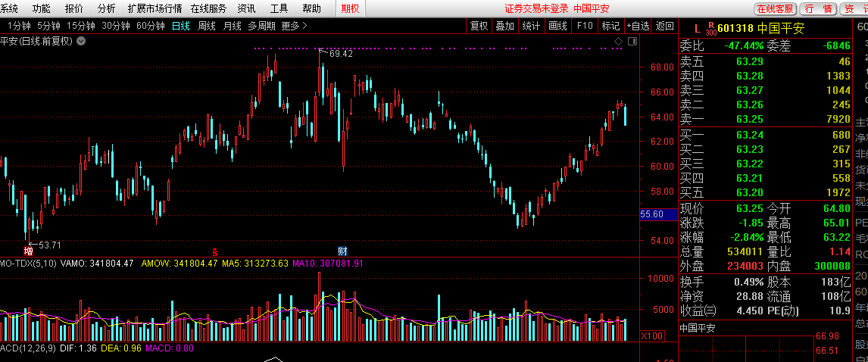The height and width of the screenshot is (362, 868).
Task: Click the red L icon beside 601318
Action: pos(697,28)
